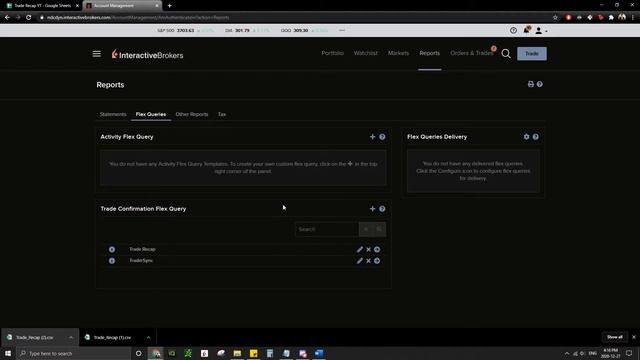The image size is (640, 360).
Task: Open the Cortana circle icon in taskbar
Action: tap(138, 353)
